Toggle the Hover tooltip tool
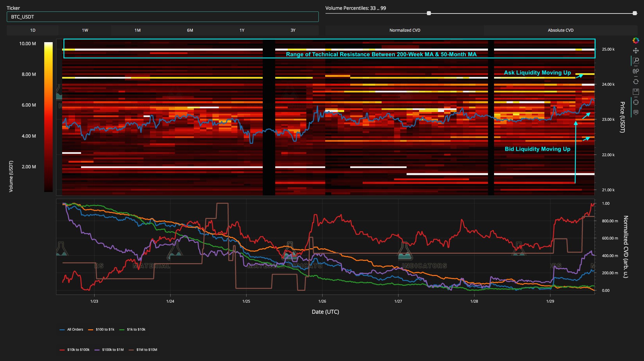 point(636,112)
